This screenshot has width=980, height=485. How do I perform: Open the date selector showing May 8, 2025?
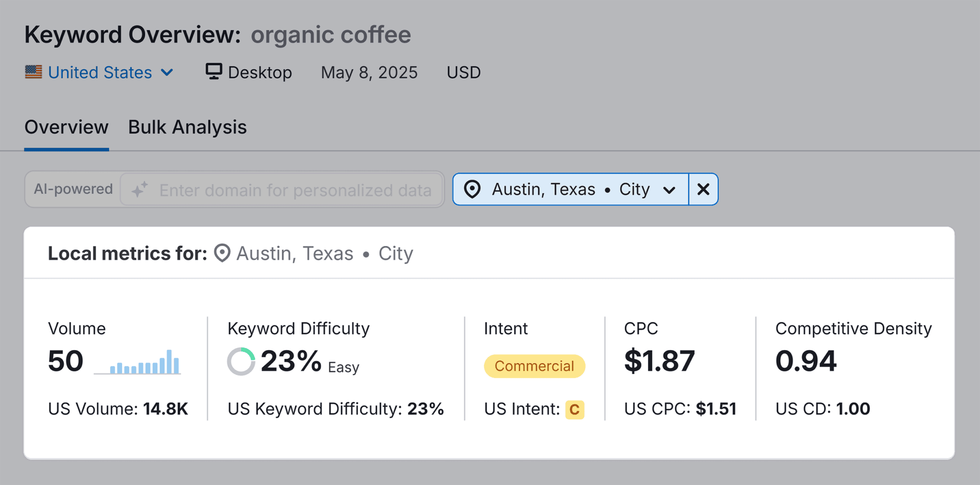(369, 72)
